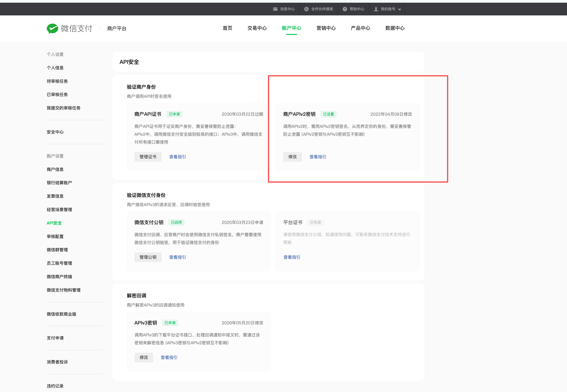The width and height of the screenshot is (567, 392).
Task: Open 银行结算账户 in sidebar
Action: 59,183
